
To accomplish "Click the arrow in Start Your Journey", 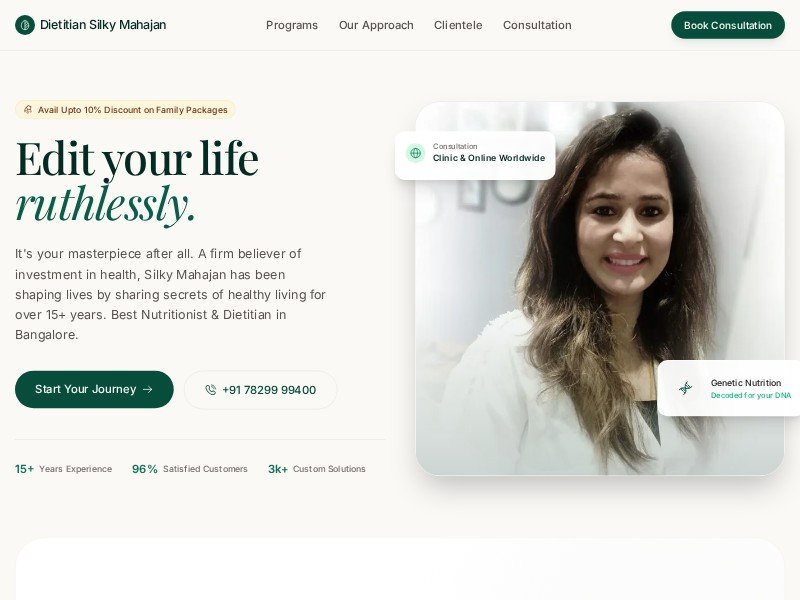I will [148, 389].
